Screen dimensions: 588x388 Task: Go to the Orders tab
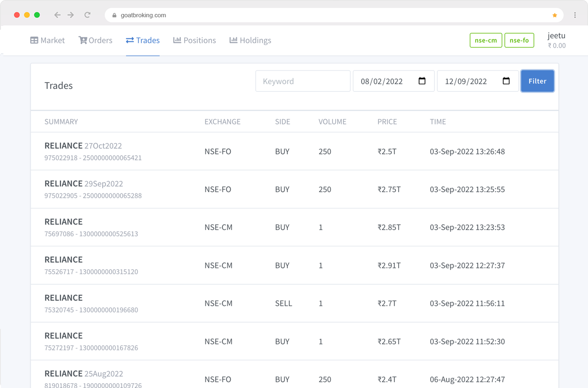coord(95,40)
